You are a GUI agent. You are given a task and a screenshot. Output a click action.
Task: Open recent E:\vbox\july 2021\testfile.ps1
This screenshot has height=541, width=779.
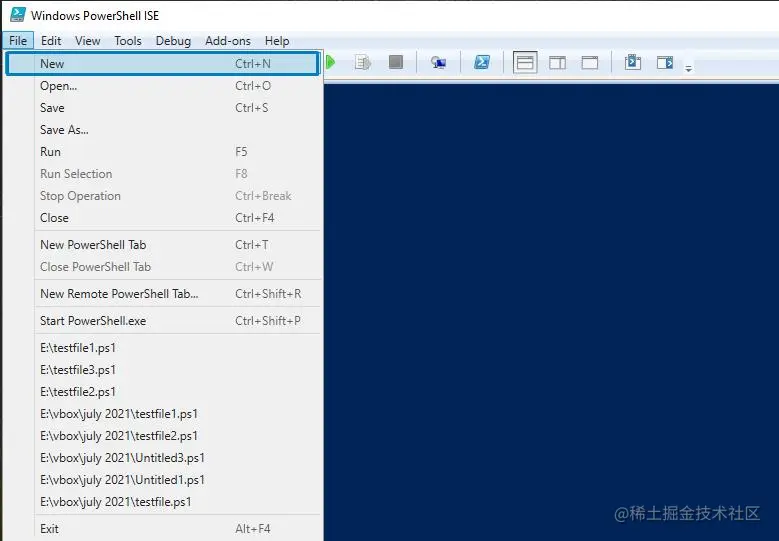click(162, 502)
